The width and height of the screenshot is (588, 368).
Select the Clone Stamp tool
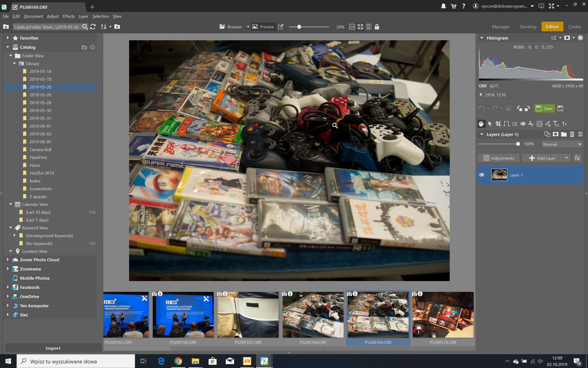(531, 124)
